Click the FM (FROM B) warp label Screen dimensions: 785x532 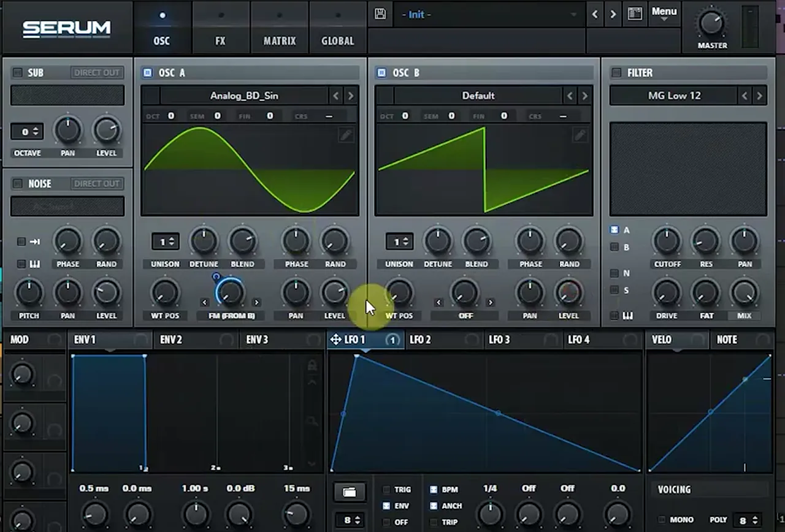[x=230, y=316]
